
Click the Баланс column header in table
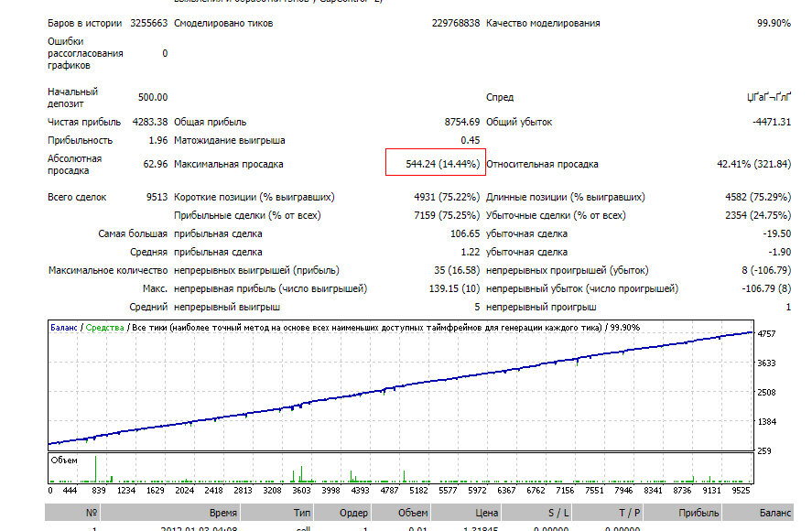(775, 513)
